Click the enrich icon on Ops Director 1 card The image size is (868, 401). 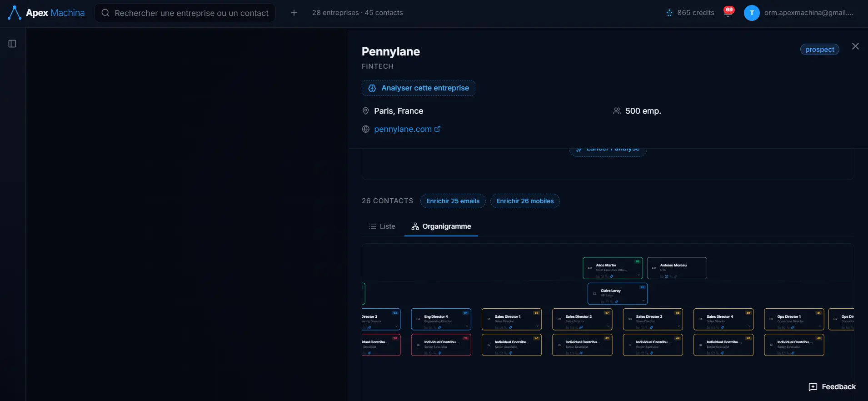click(793, 327)
